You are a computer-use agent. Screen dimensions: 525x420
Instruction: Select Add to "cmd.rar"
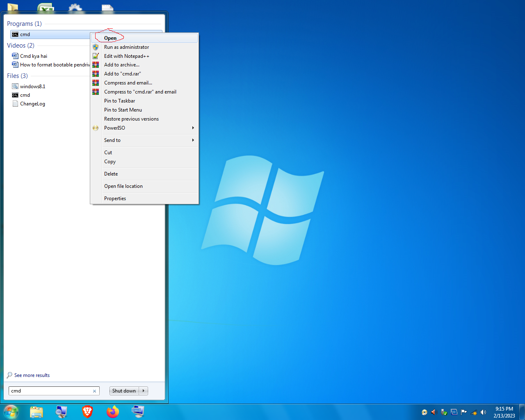[144, 74]
